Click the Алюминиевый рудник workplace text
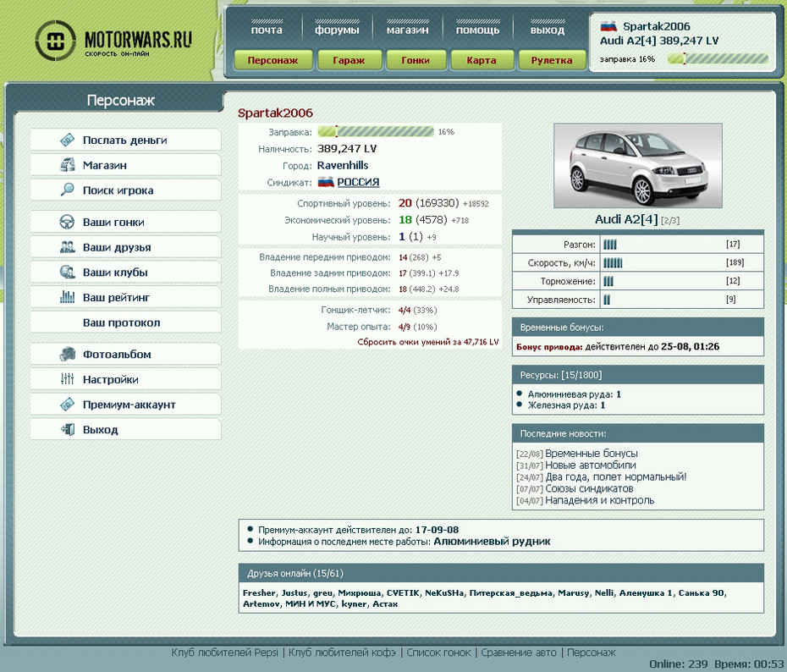787x672 pixels. 492,542
